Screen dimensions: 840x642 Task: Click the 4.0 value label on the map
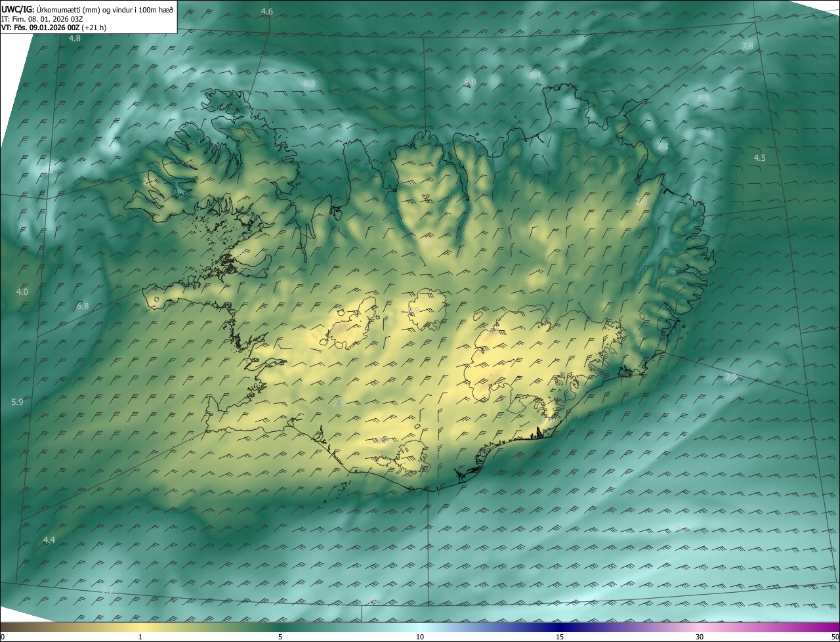click(22, 291)
